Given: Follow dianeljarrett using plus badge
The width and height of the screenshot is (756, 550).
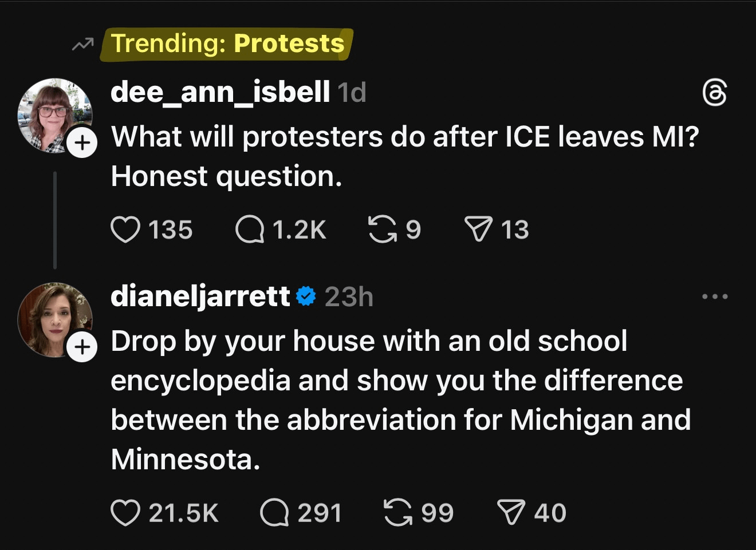Looking at the screenshot, I should pyautogui.click(x=82, y=346).
